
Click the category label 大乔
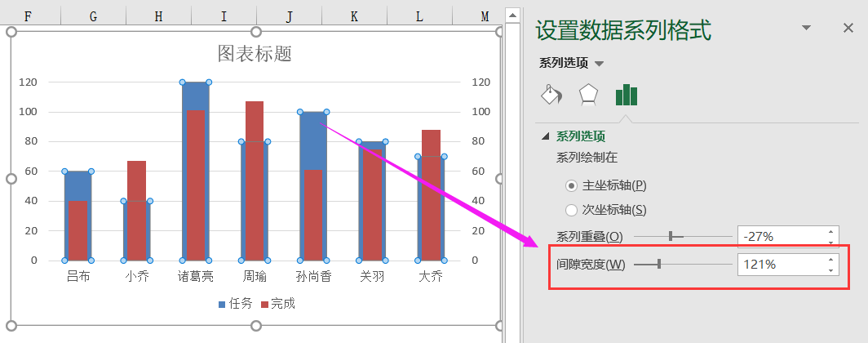click(x=431, y=277)
